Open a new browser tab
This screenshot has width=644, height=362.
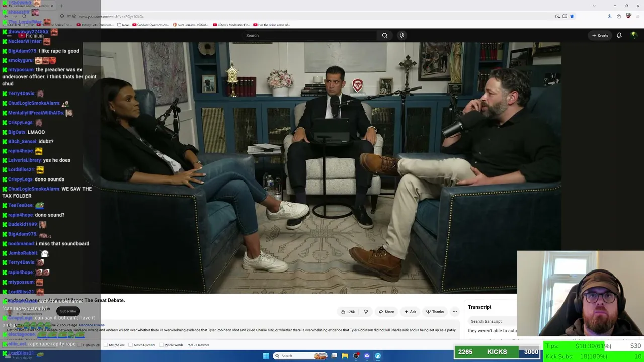(x=61, y=6)
